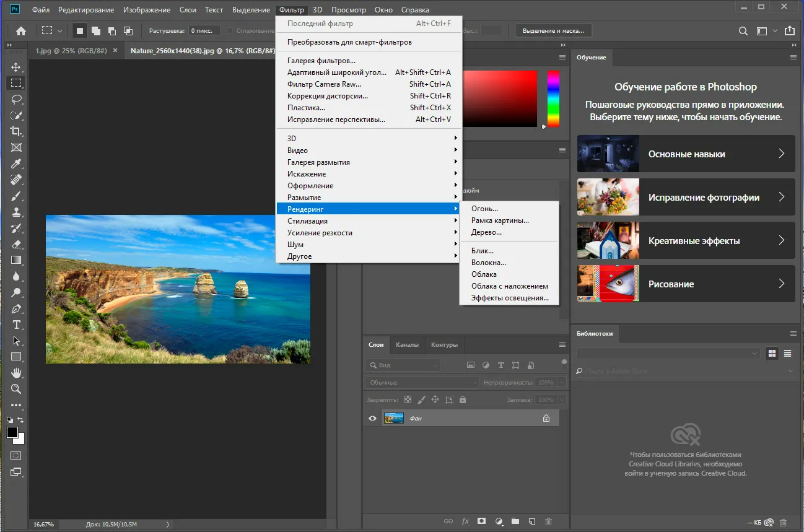Switch to the Каналы tab
Screen dimensions: 804x532
pyautogui.click(x=407, y=345)
